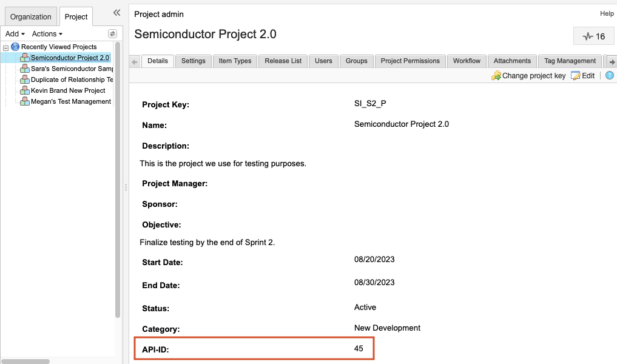Collapse Recently Viewed Projects tree node
617x364 pixels.
pyautogui.click(x=5, y=47)
